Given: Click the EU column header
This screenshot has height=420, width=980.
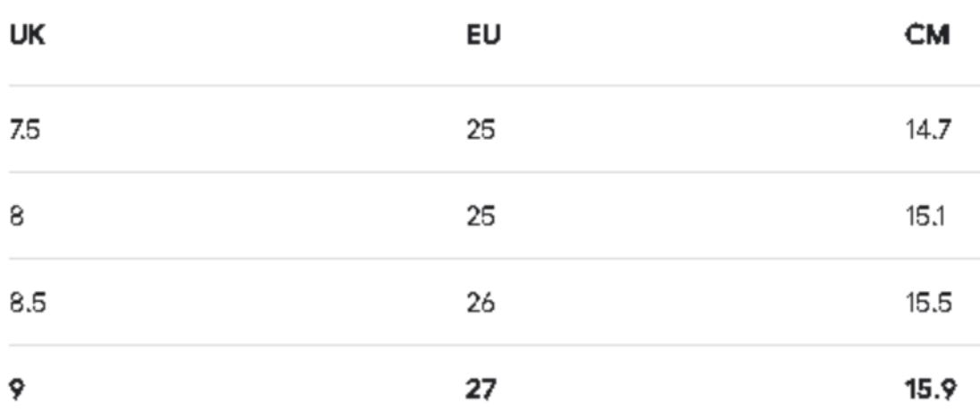Looking at the screenshot, I should pos(483,37).
